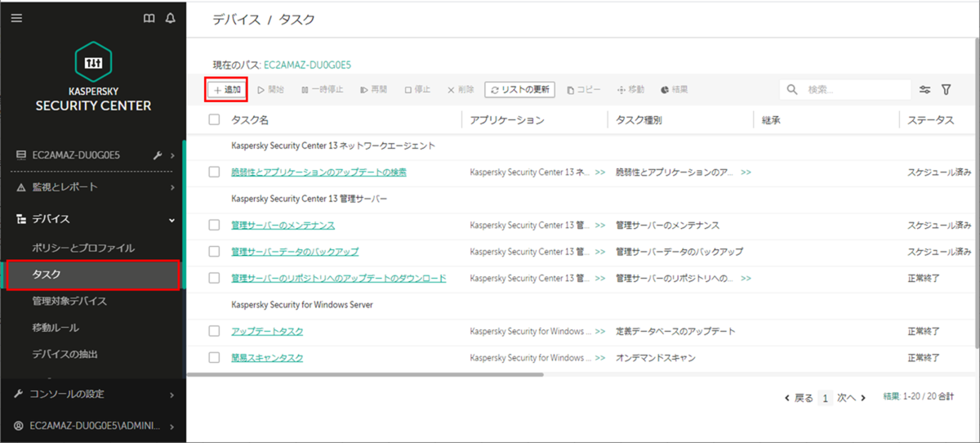This screenshot has height=443, width=980.
Task: Click the リストの更新 refresh list button
Action: [x=519, y=89]
